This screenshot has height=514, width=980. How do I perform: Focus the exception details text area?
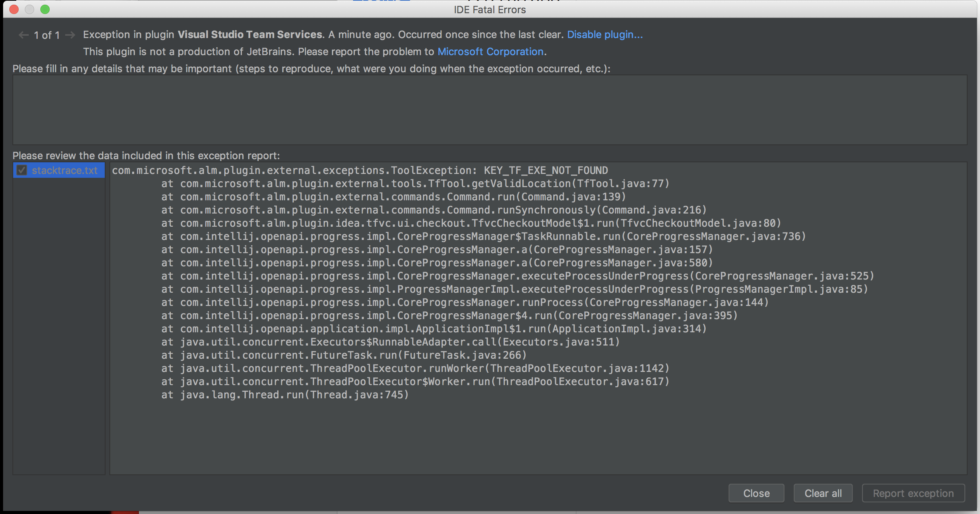490,110
